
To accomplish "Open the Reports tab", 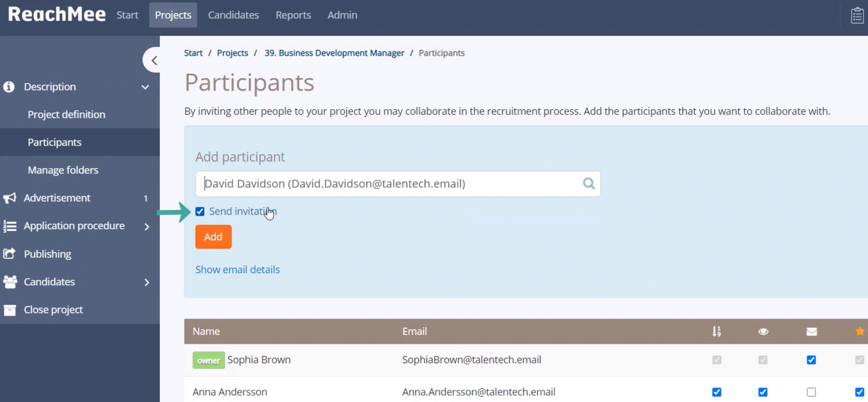I will tap(293, 15).
